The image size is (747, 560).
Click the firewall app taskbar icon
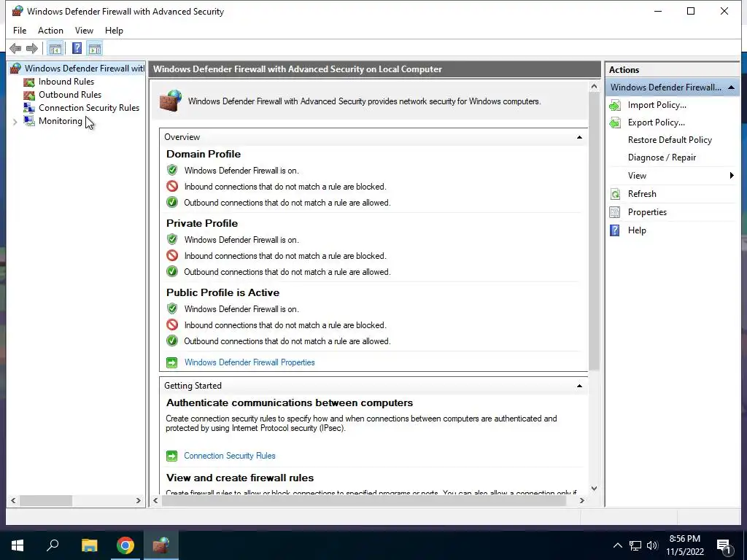pyautogui.click(x=161, y=545)
